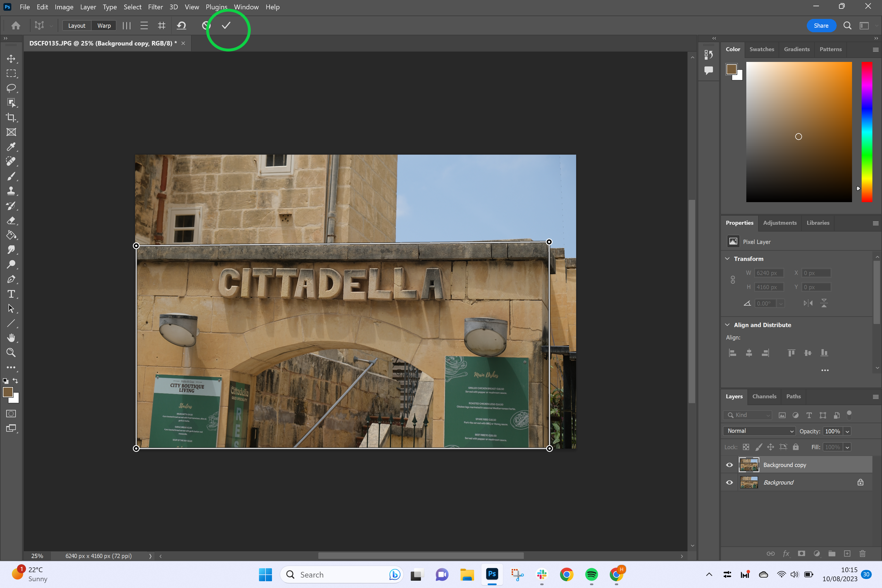
Task: Click the hue slider strip
Action: [867, 132]
